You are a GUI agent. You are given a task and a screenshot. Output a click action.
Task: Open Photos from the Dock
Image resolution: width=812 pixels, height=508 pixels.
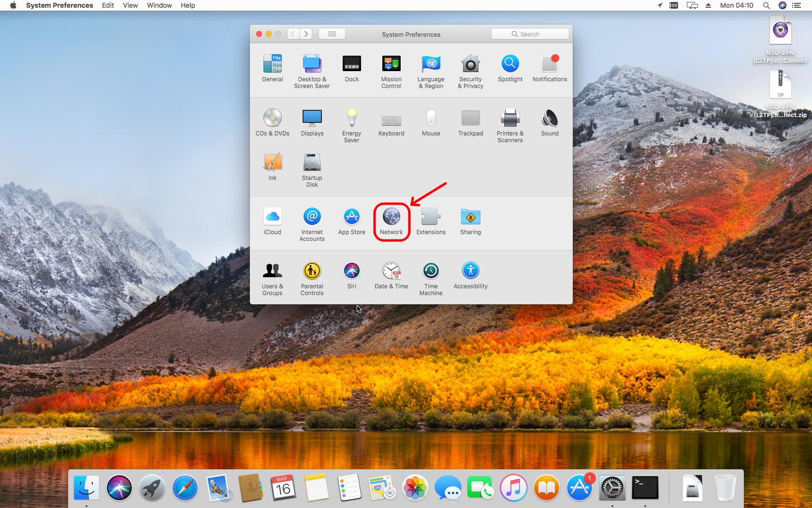pyautogui.click(x=415, y=488)
